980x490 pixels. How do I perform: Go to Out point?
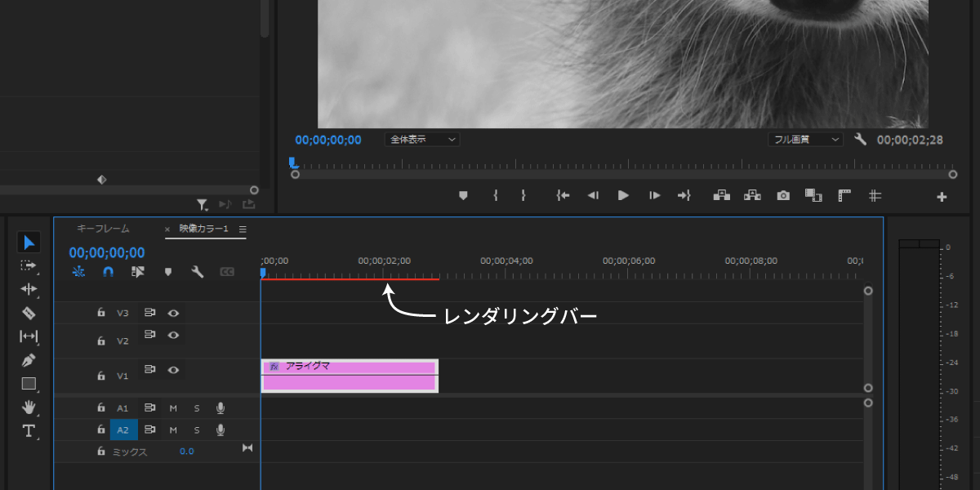(x=684, y=195)
